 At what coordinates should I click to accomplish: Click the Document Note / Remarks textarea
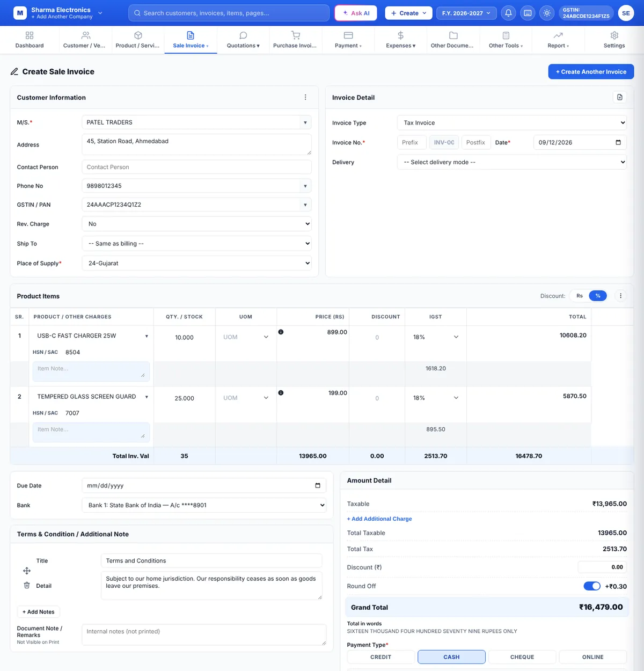pos(204,634)
